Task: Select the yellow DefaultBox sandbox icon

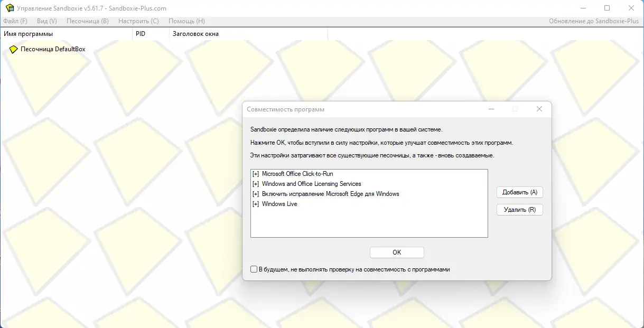Action: (14, 49)
